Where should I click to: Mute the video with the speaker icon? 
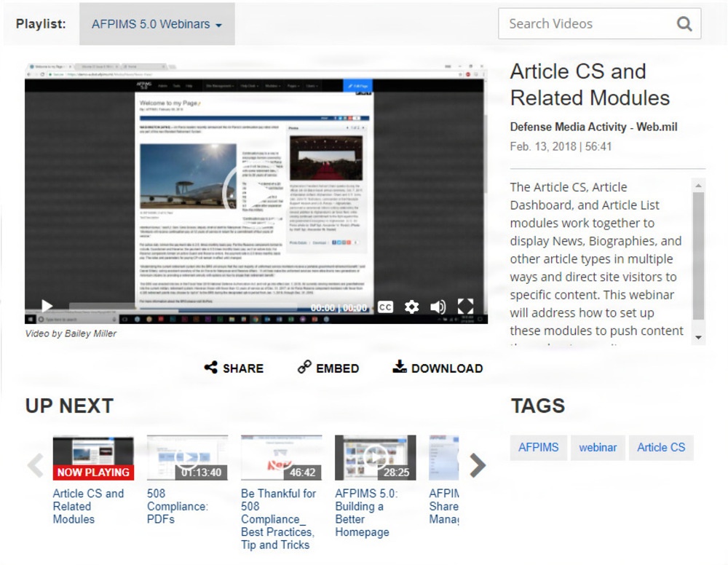click(438, 307)
